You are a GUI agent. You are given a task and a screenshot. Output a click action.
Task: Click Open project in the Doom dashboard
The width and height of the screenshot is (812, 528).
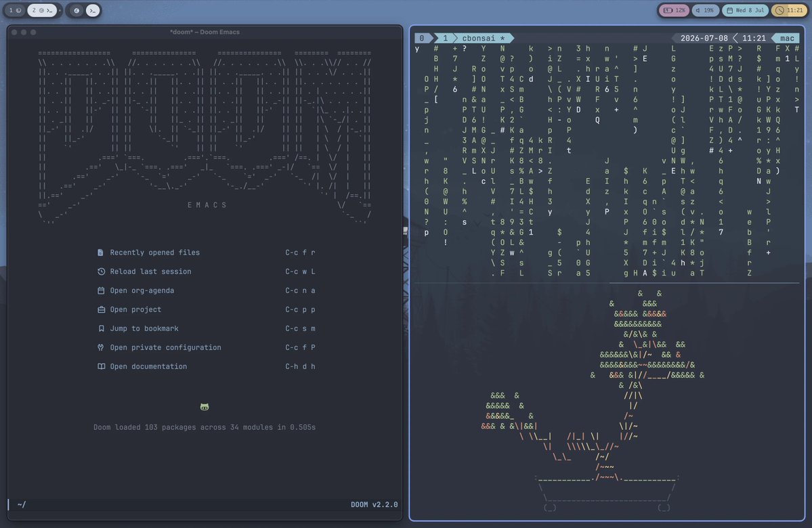135,309
